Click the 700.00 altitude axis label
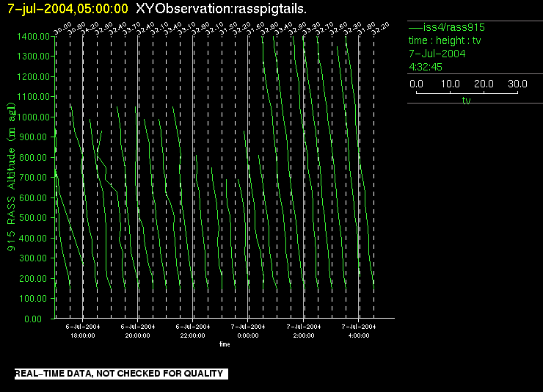 (37, 178)
